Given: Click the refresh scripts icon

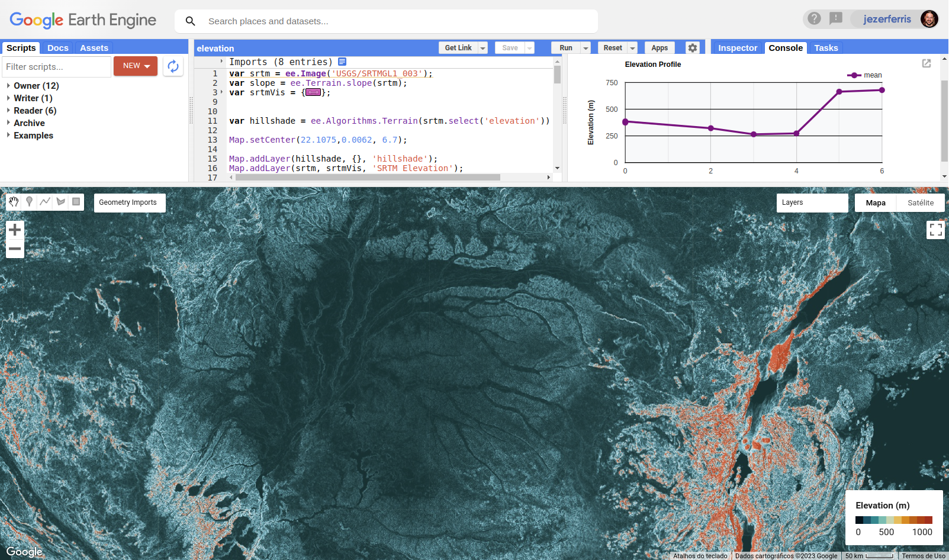Looking at the screenshot, I should pos(173,66).
